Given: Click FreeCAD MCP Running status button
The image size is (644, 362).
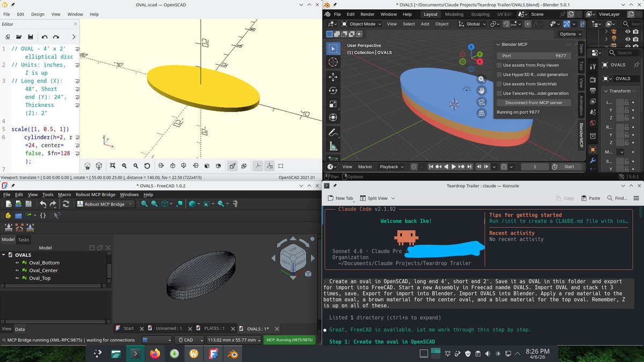Looking at the screenshot, I should pyautogui.click(x=290, y=340).
